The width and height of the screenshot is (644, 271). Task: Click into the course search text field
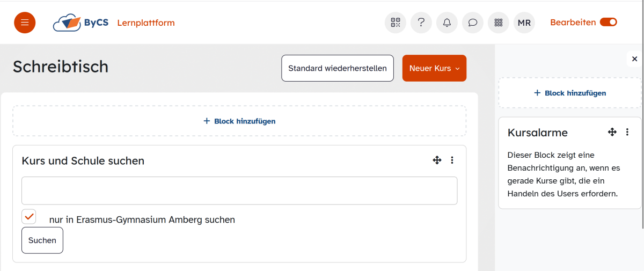239,191
